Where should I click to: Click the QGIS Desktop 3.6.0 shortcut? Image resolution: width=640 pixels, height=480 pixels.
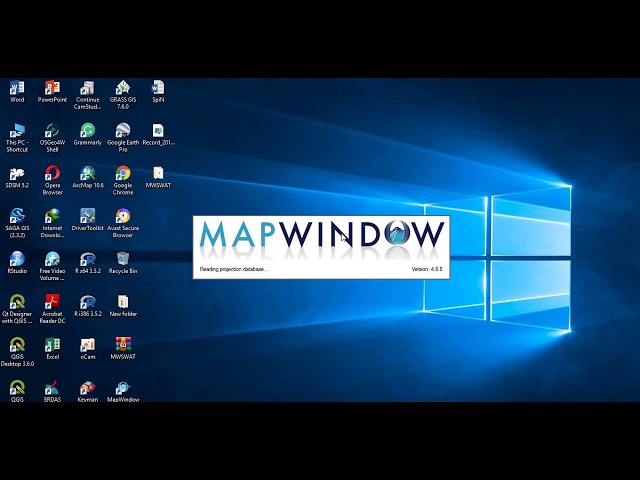coord(17,352)
